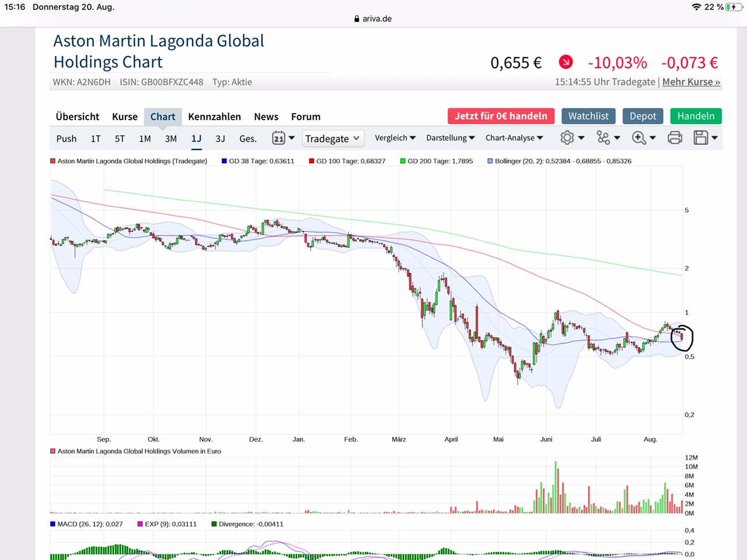
Task: Open the Kennzahlen tab
Action: point(214,117)
